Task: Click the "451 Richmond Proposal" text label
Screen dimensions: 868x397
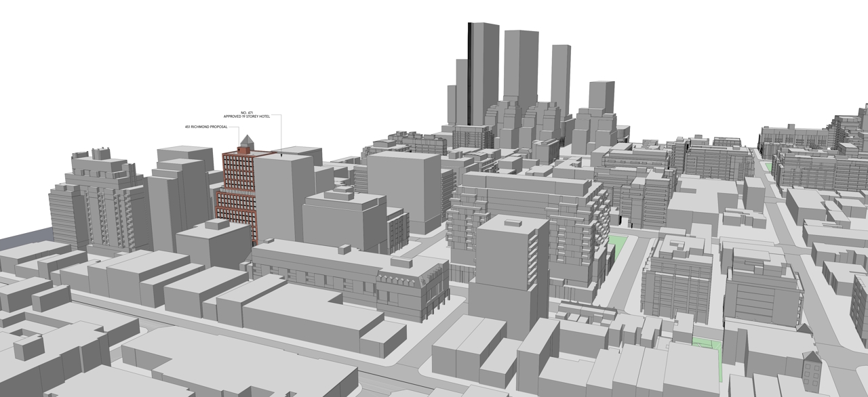Action: tap(206, 127)
